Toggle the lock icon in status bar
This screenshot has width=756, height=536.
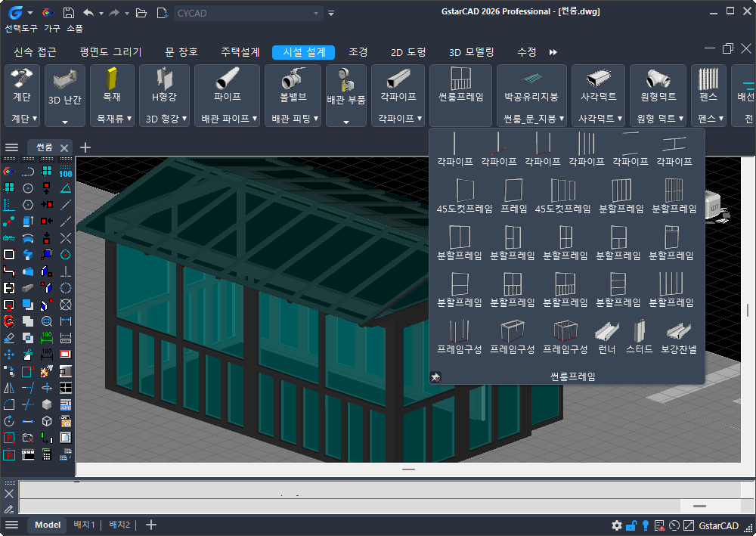pos(631,525)
